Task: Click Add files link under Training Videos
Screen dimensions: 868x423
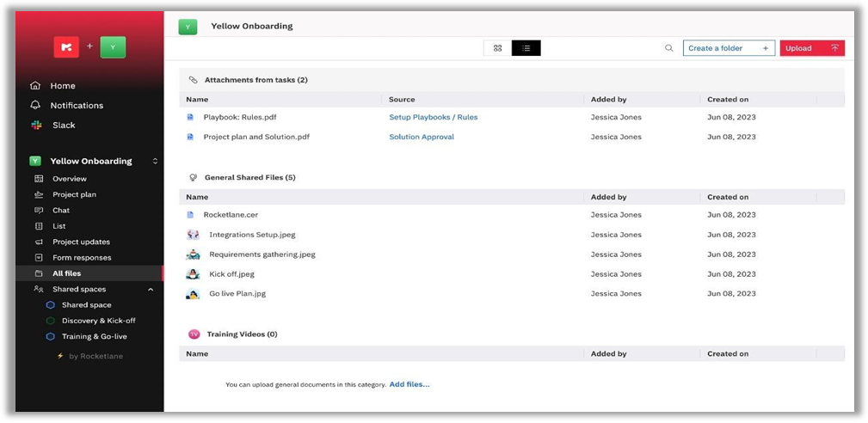Action: (x=409, y=384)
